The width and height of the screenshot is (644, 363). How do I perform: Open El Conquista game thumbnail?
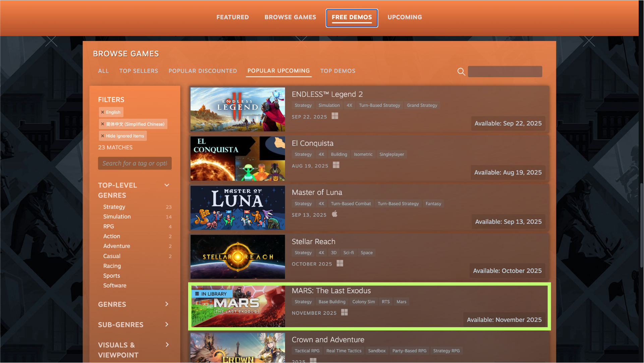pyautogui.click(x=238, y=158)
